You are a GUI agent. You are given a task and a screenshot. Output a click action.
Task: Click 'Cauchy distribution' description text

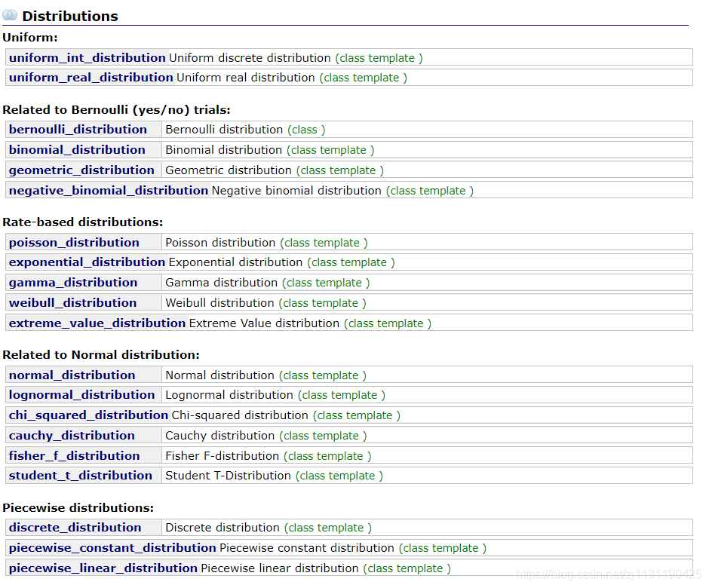pos(220,436)
